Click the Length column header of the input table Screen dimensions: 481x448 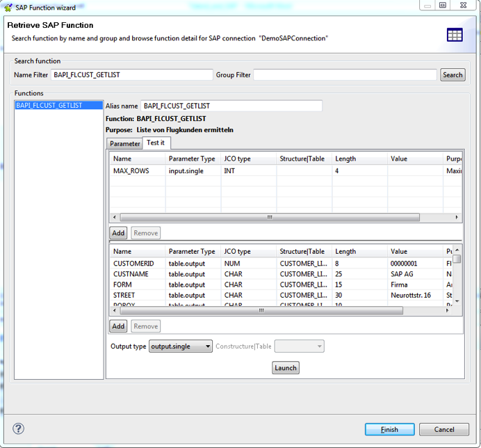point(359,159)
